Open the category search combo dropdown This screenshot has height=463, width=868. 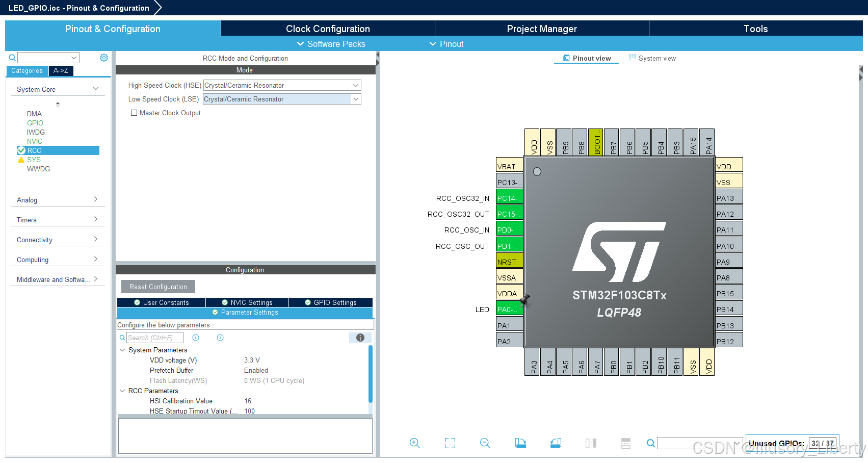(x=74, y=58)
